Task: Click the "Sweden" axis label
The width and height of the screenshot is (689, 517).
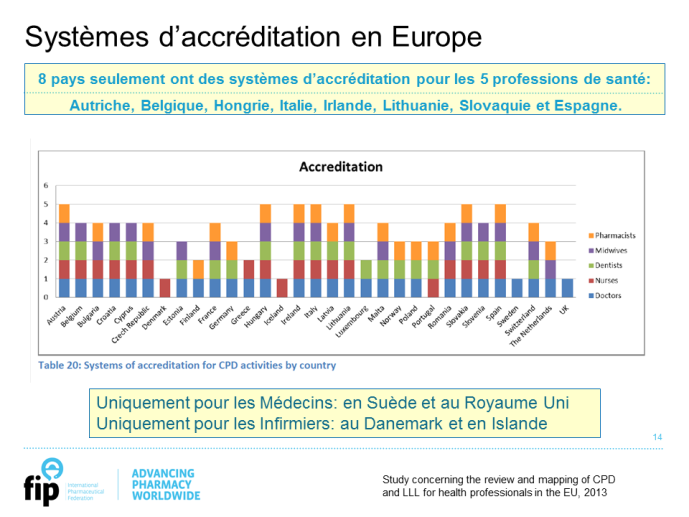Action: pos(508,316)
